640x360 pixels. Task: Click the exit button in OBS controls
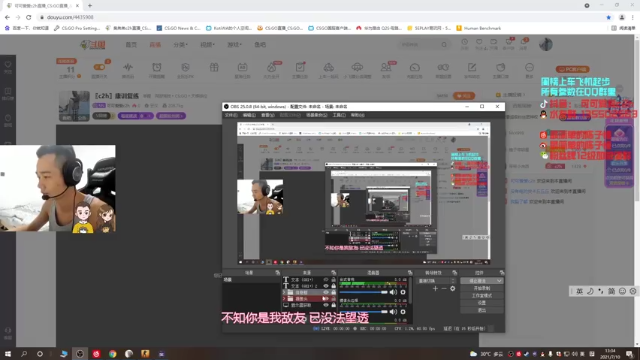[x=482, y=310]
